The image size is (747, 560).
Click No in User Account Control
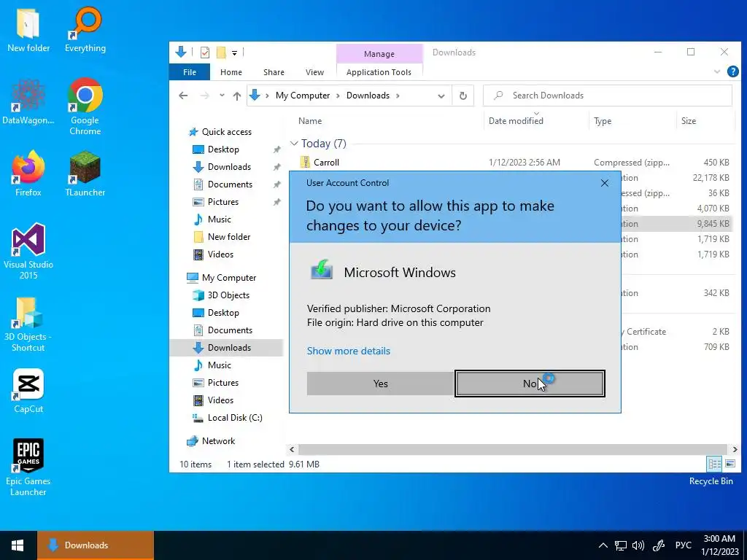coord(530,384)
